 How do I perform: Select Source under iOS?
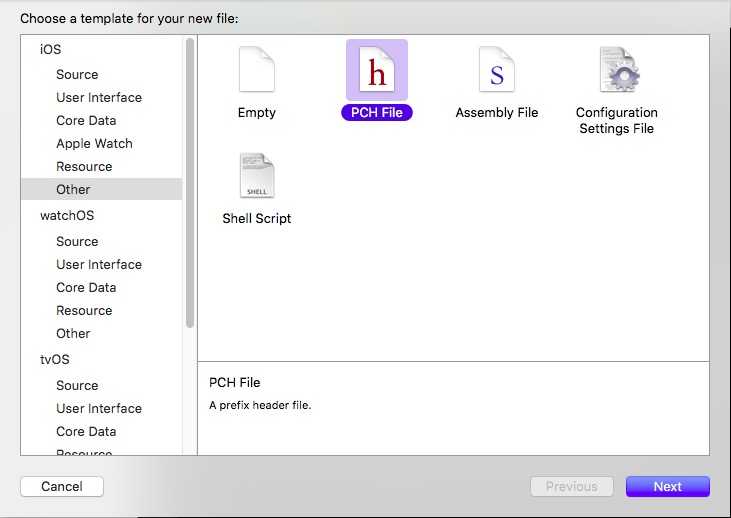[x=77, y=74]
